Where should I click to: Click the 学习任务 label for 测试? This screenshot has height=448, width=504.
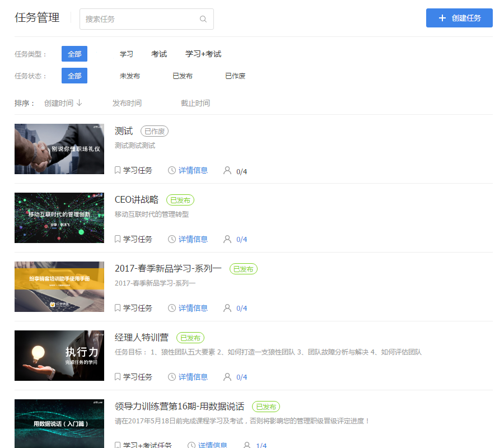(138, 170)
